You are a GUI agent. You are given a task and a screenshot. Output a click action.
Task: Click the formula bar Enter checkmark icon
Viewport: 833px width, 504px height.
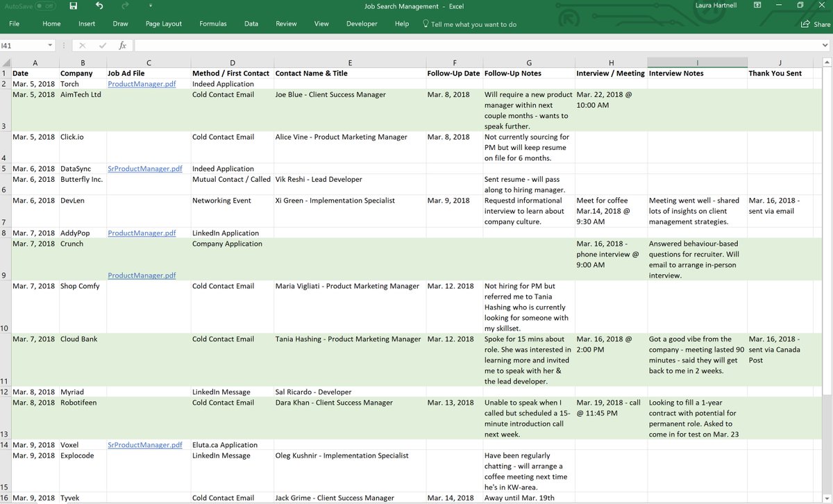[x=103, y=45]
